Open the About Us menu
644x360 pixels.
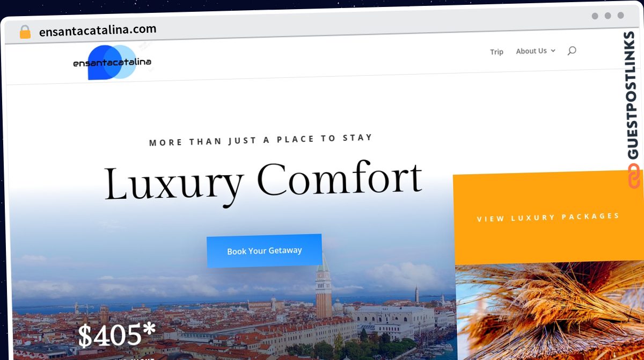pos(531,51)
